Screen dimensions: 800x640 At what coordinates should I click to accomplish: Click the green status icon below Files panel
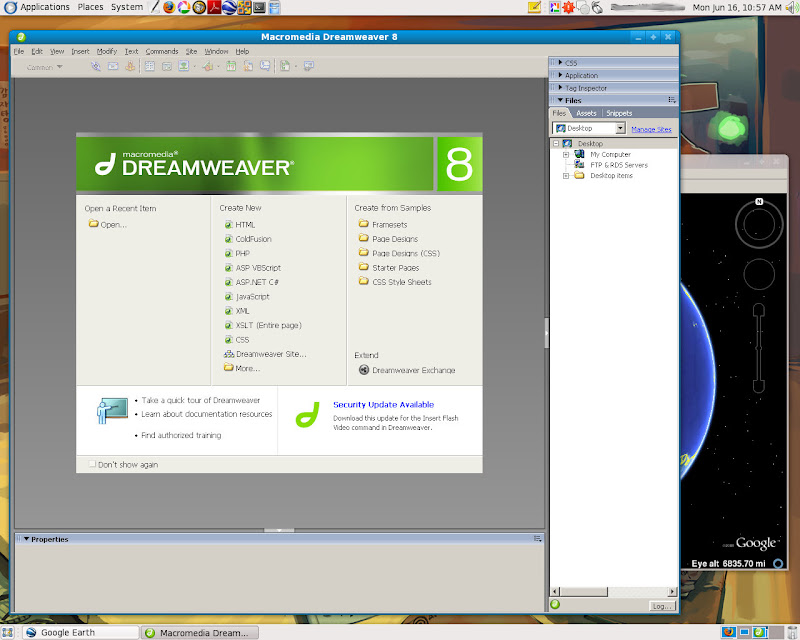[x=555, y=605]
